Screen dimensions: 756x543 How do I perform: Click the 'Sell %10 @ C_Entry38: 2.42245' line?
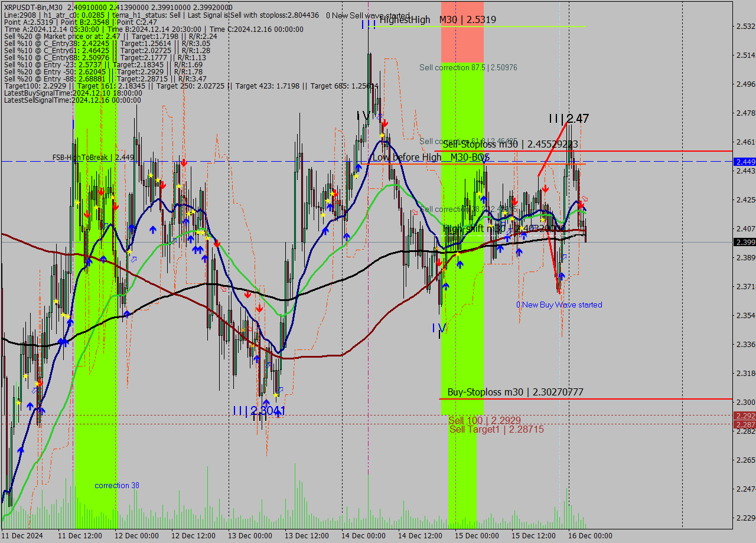[107, 43]
